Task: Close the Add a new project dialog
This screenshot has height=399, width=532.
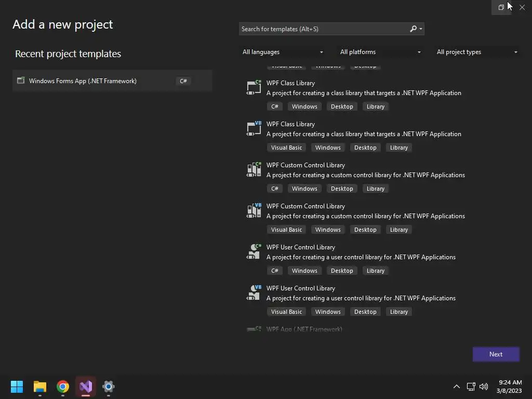Action: tap(522, 7)
